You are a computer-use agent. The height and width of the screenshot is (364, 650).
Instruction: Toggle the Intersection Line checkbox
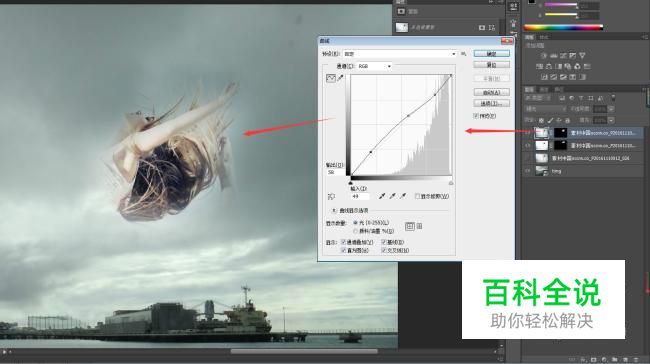point(384,250)
